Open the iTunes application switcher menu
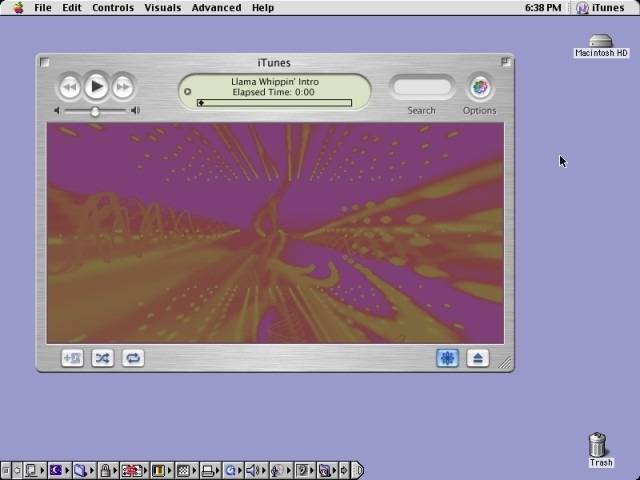The image size is (640, 480). 600,7
